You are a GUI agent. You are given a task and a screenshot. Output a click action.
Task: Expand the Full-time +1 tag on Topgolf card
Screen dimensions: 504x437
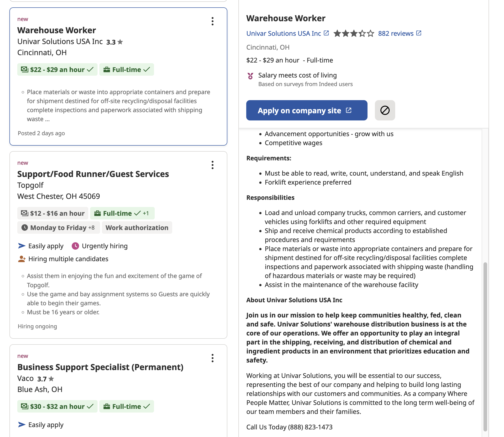click(x=122, y=213)
